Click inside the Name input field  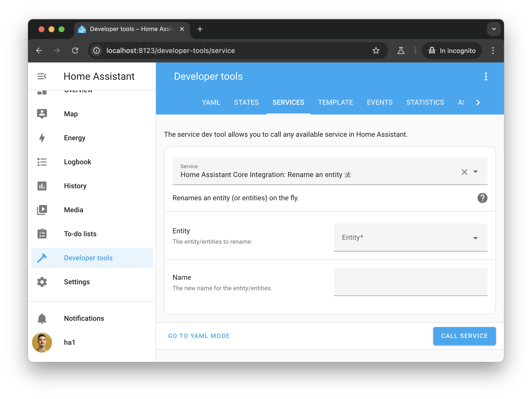pos(410,282)
